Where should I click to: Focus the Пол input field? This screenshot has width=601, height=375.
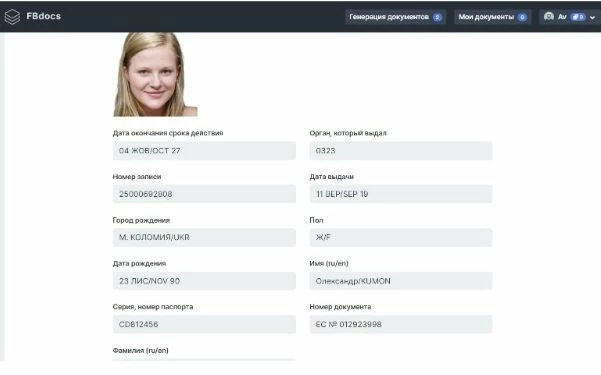401,237
